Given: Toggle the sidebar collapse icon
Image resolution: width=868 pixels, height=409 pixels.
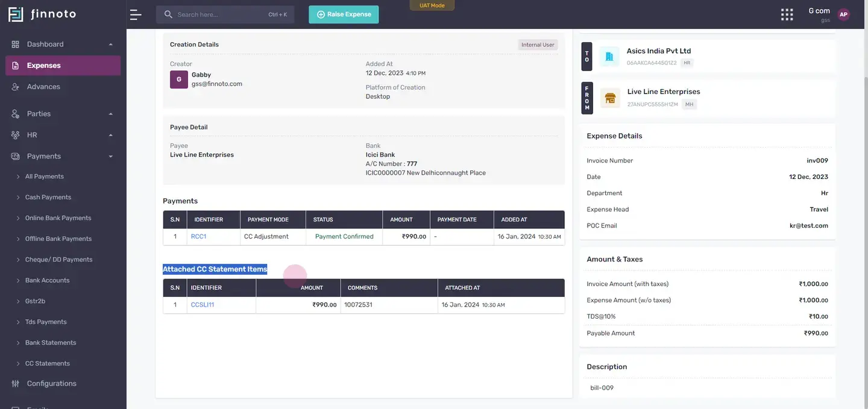Looking at the screenshot, I should click(x=136, y=14).
